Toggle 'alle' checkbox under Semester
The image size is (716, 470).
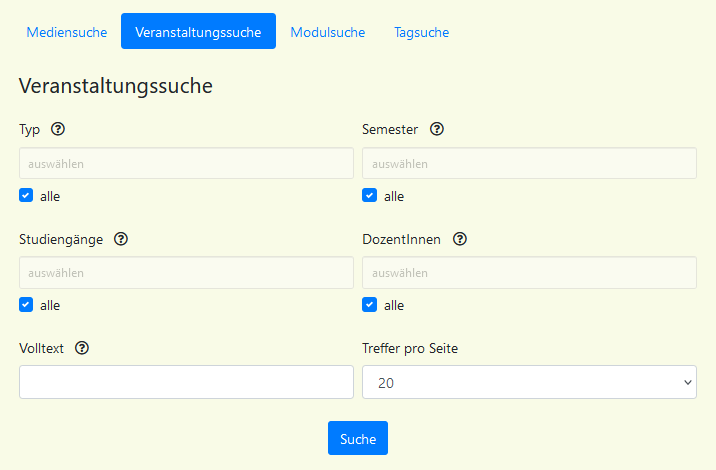tap(370, 196)
